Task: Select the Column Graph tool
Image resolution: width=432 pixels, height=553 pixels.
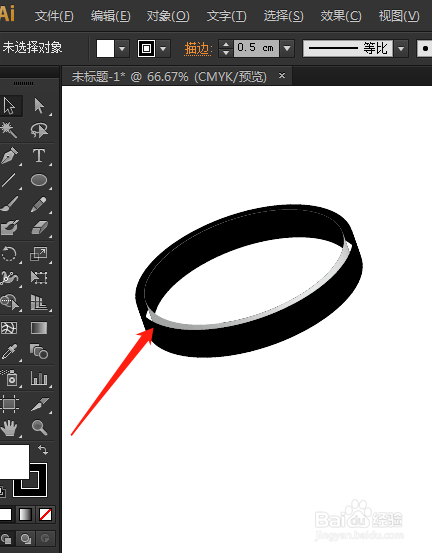Action: pyautogui.click(x=39, y=378)
